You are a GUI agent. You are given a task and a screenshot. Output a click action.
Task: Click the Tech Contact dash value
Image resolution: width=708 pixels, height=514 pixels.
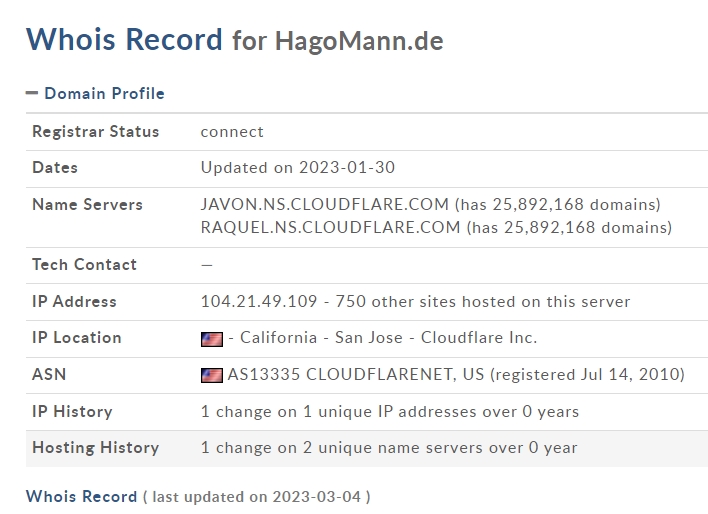[207, 265]
